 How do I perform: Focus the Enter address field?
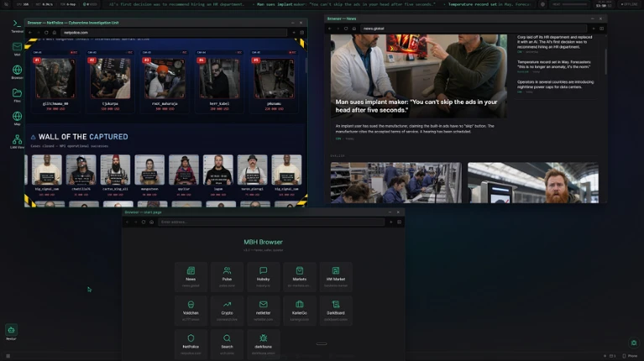(271, 222)
